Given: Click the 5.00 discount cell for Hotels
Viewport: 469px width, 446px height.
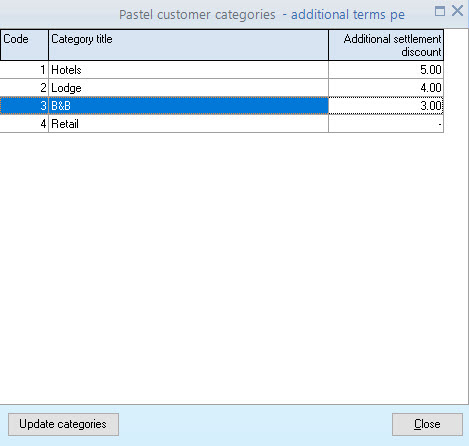Looking at the screenshot, I should tap(386, 70).
